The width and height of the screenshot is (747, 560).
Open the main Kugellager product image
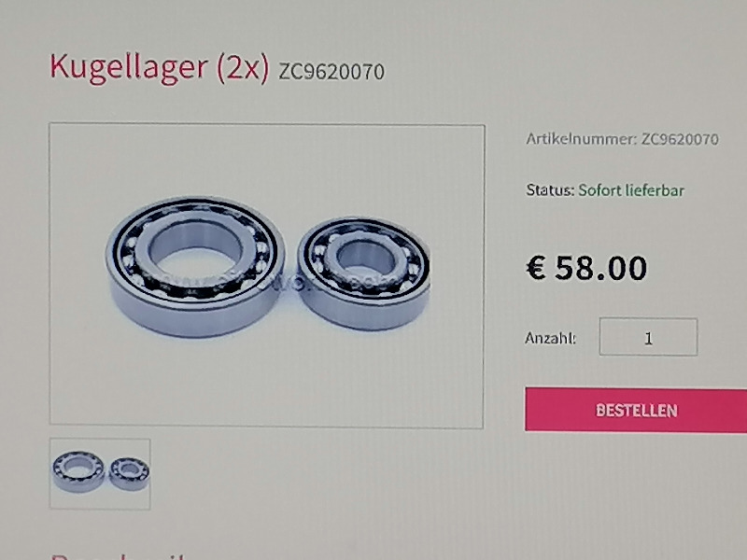pyautogui.click(x=267, y=275)
